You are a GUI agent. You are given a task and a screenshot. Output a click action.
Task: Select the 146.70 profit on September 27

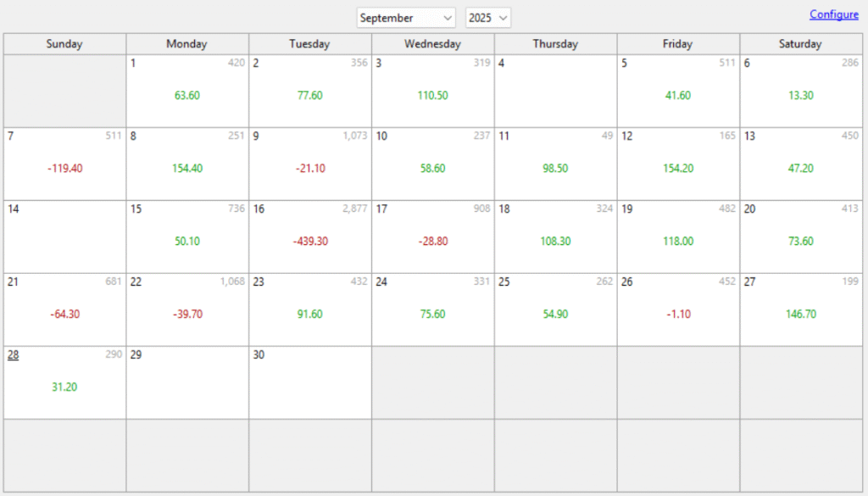click(801, 315)
